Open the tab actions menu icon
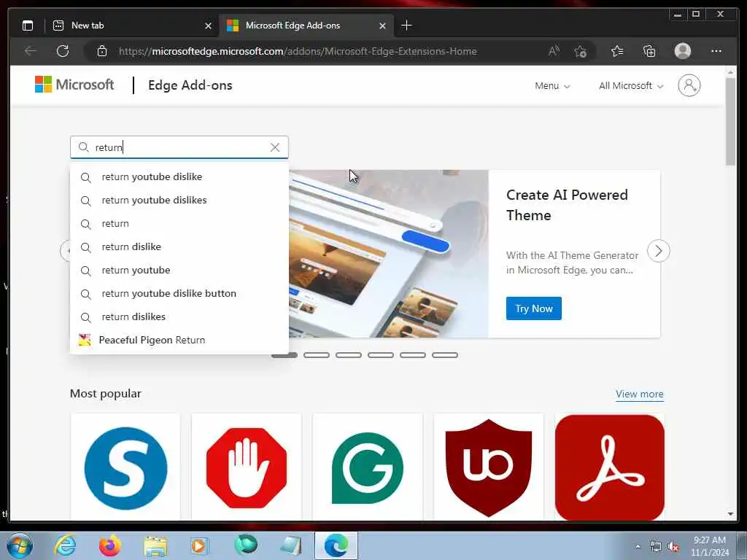Screen dimensions: 747x560 coord(28,26)
